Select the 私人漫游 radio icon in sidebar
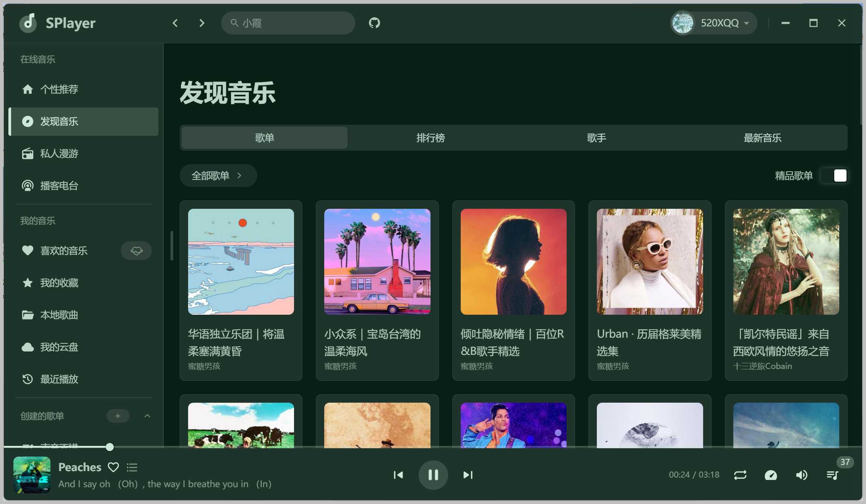This screenshot has height=504, width=866. [x=27, y=154]
